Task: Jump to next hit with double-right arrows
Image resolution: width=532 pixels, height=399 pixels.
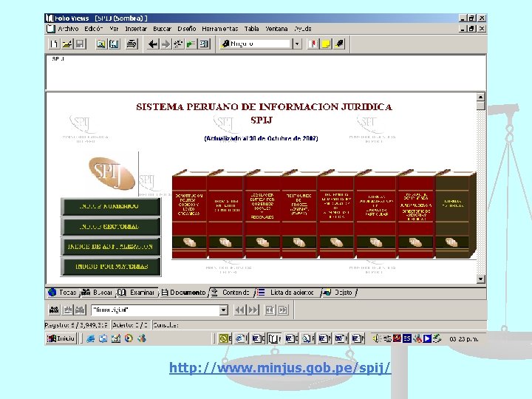Action: pyautogui.click(x=253, y=310)
